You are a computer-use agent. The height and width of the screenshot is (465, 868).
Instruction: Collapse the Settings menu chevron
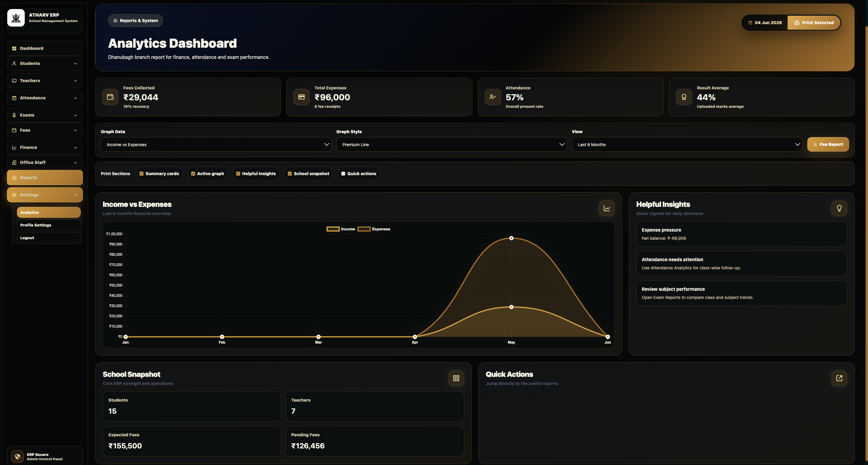point(76,195)
